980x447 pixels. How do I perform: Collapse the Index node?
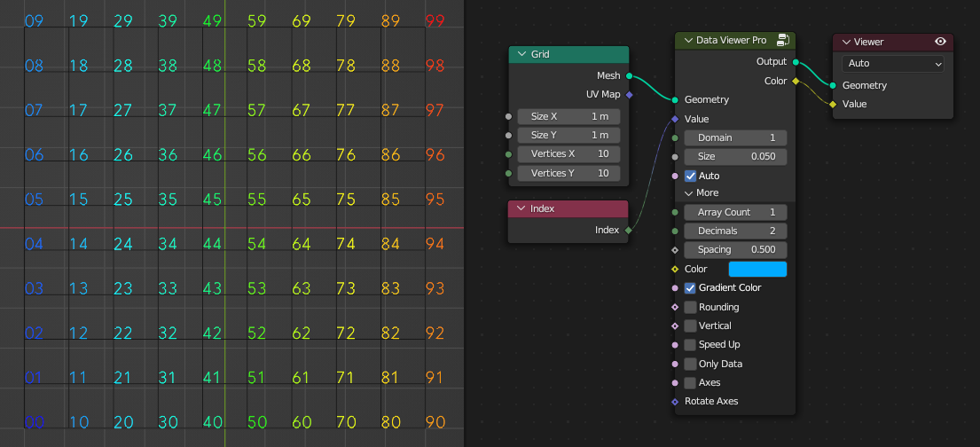pyautogui.click(x=520, y=208)
